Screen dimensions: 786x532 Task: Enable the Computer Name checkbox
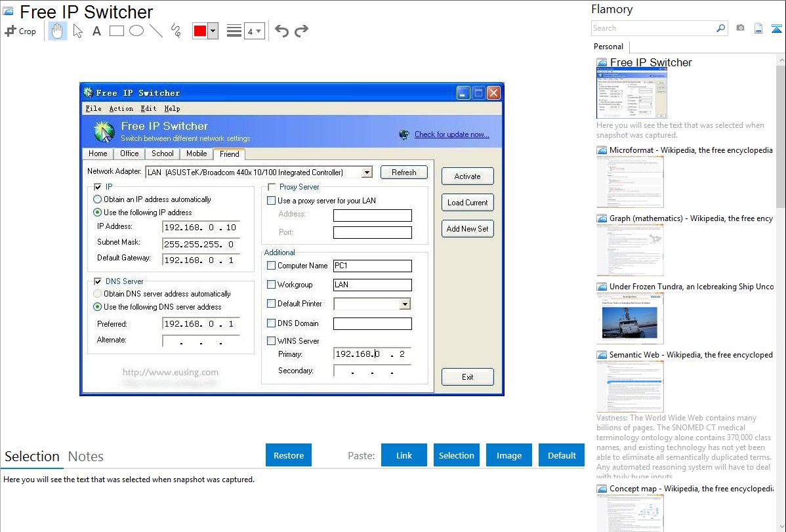(271, 265)
